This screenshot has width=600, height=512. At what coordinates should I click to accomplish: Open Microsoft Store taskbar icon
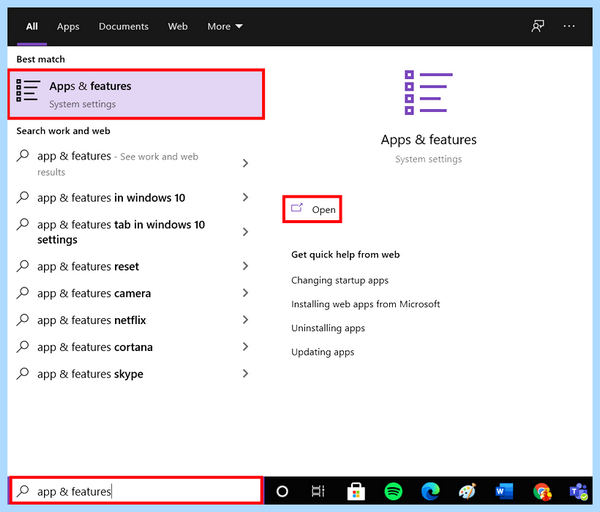(356, 491)
